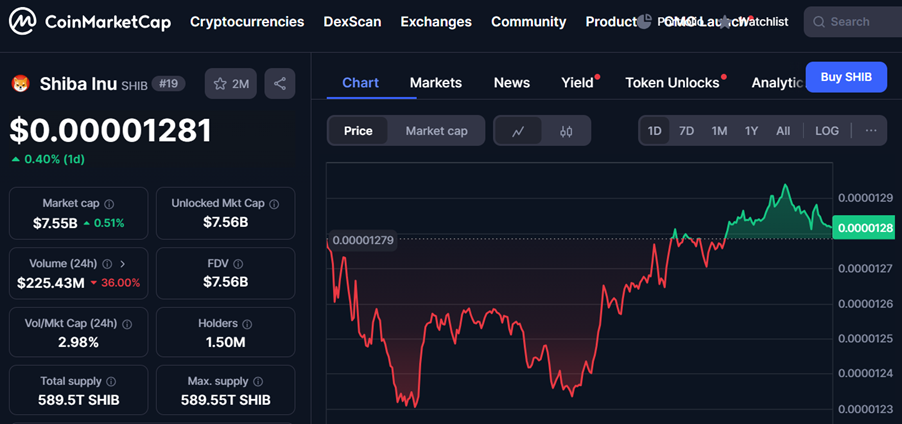Expand Volume (24h) details chevron
The image size is (902, 424).
point(122,264)
